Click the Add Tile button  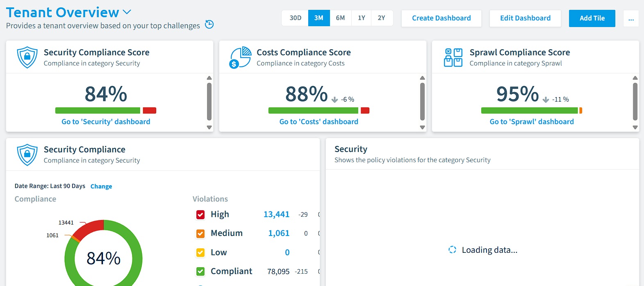tap(592, 18)
